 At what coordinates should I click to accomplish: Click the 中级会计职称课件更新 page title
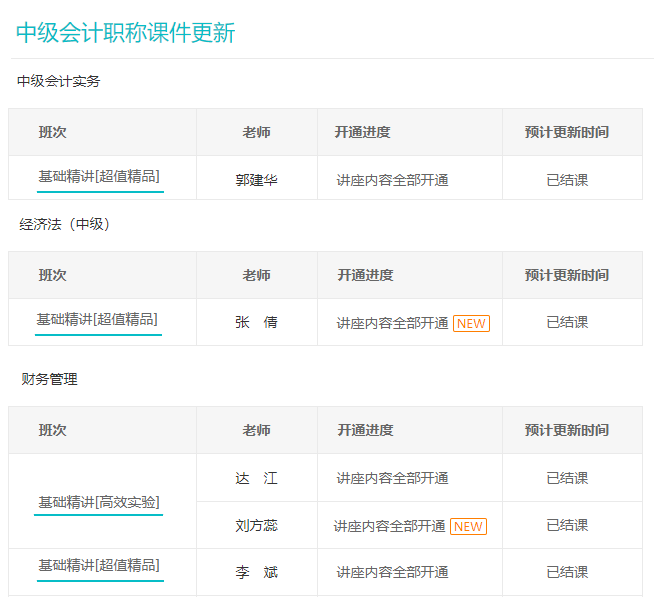tap(126, 32)
